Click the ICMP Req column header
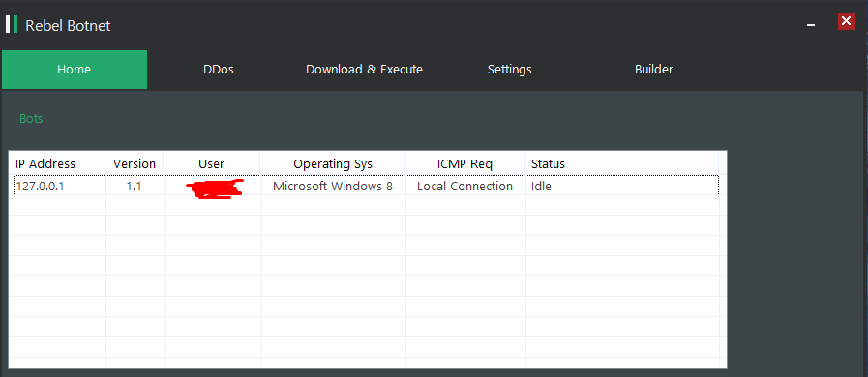The height and width of the screenshot is (377, 868). tap(465, 163)
